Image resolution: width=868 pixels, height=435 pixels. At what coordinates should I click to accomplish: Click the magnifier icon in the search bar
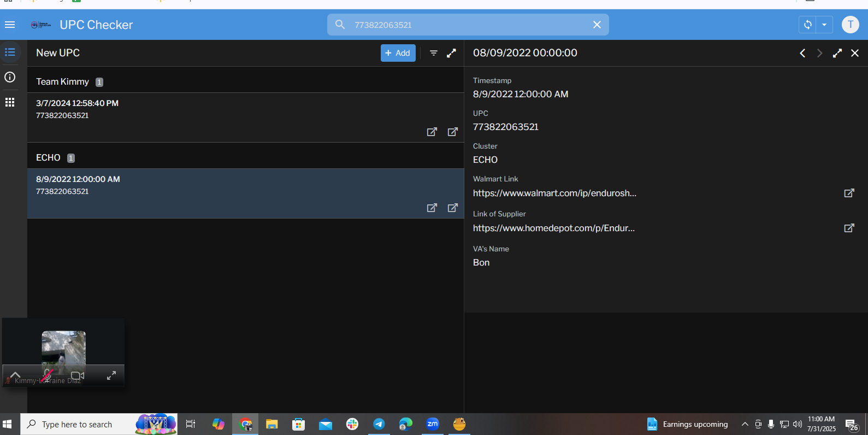tap(340, 25)
